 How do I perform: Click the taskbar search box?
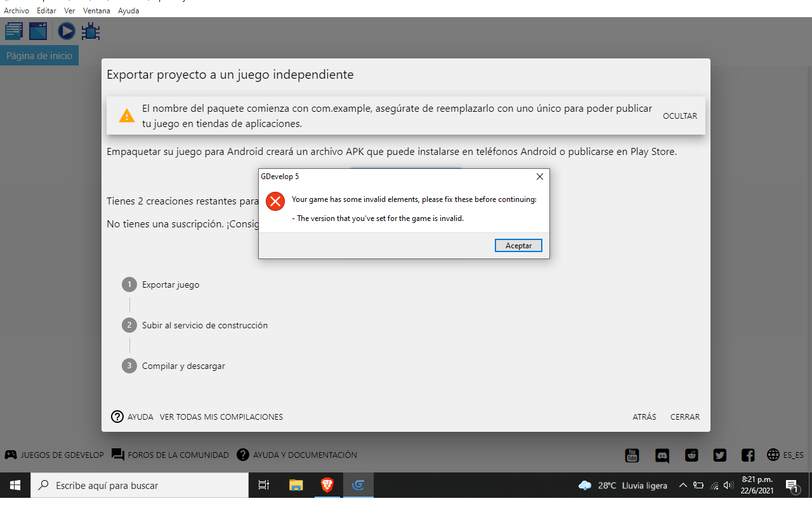140,485
